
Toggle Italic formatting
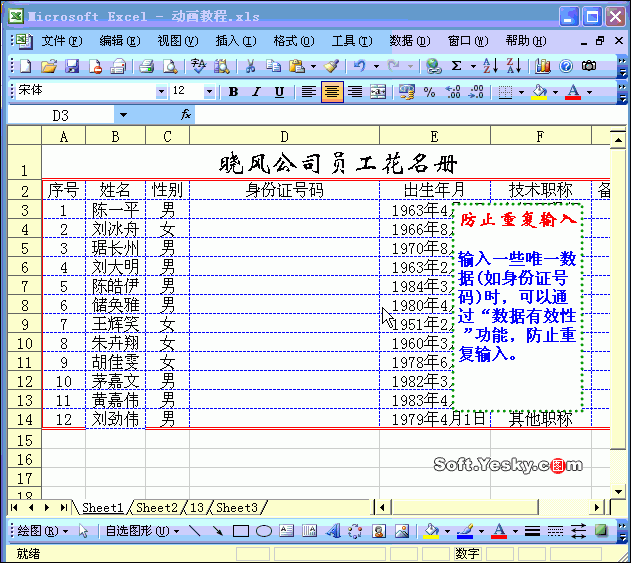[256, 92]
